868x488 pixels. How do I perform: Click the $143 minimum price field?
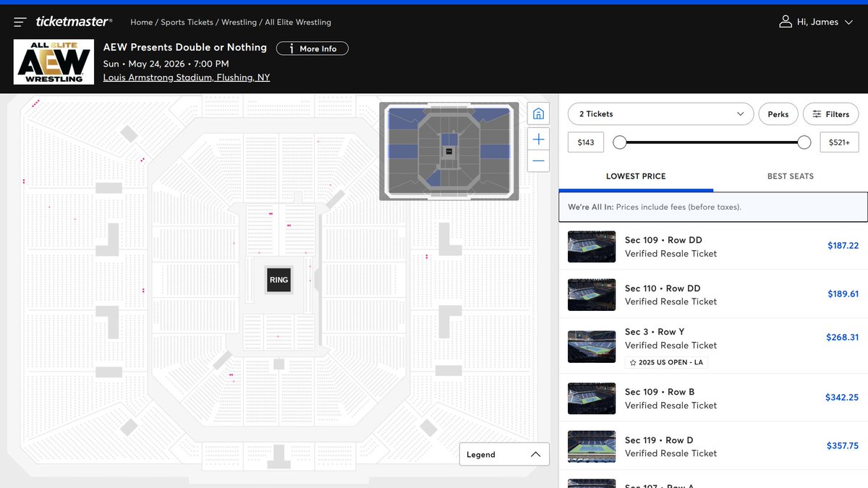coord(586,142)
